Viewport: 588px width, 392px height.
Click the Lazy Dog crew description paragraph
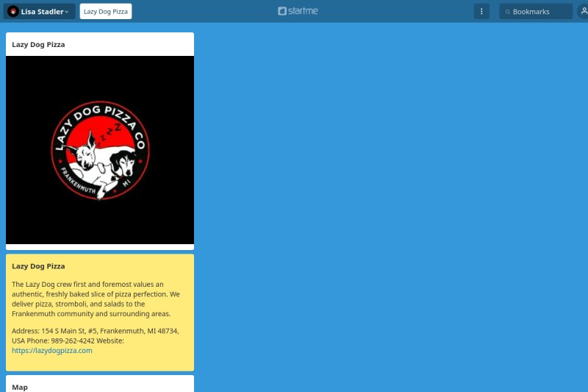point(96,299)
